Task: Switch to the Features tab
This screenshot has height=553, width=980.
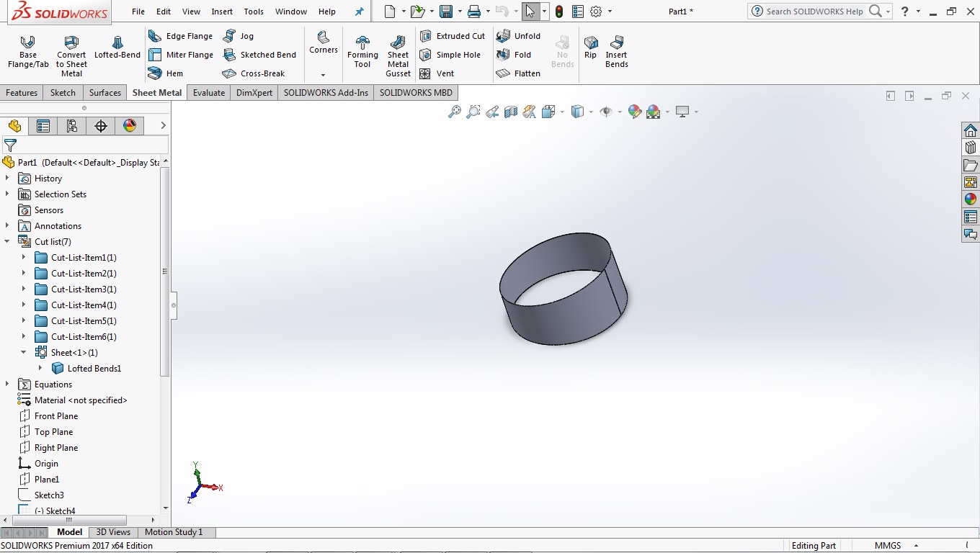Action: click(22, 93)
